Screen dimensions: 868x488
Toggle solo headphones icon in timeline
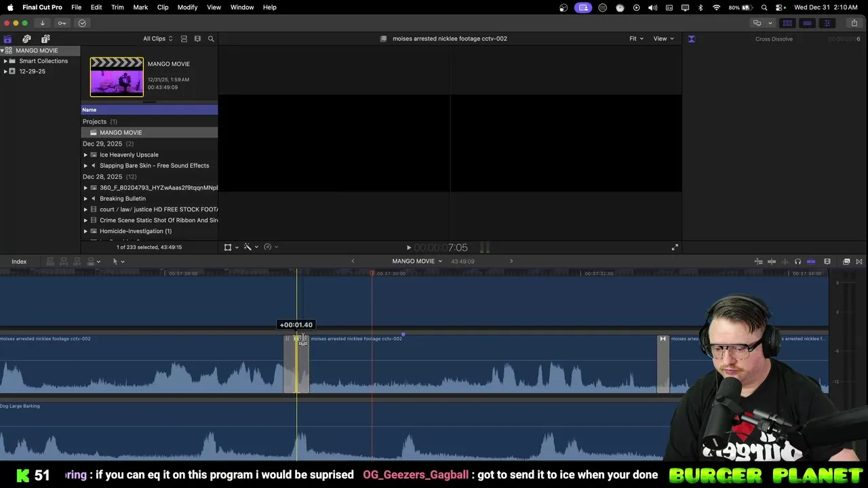click(797, 262)
